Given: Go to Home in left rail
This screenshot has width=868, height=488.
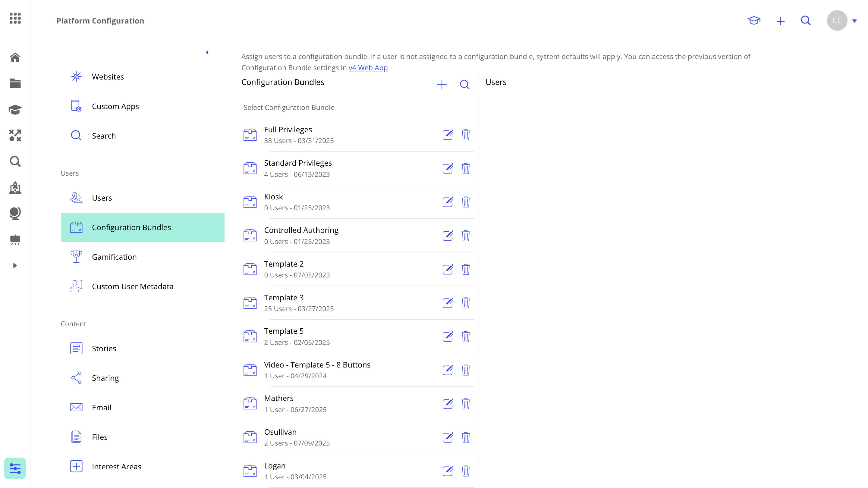Looking at the screenshot, I should click(x=15, y=57).
